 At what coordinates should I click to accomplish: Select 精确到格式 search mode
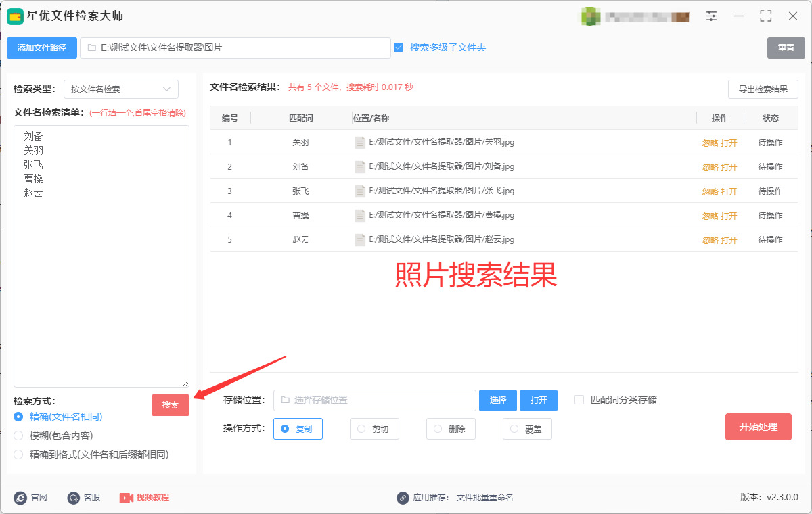coord(18,454)
